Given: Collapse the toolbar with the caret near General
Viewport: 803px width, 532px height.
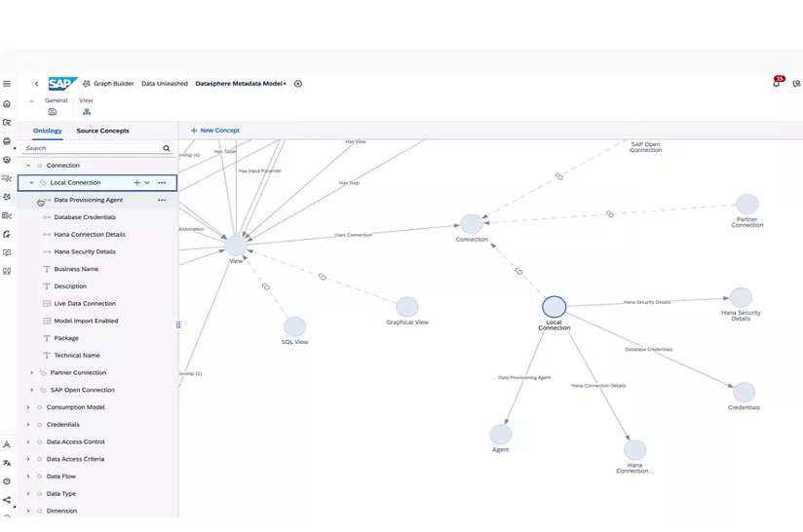Looking at the screenshot, I should coord(32,101).
